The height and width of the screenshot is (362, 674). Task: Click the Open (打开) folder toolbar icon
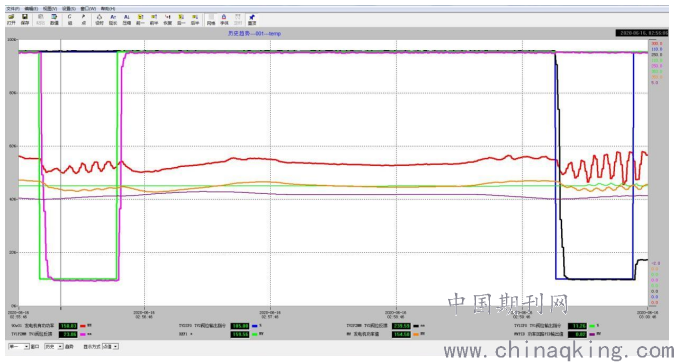[11, 19]
